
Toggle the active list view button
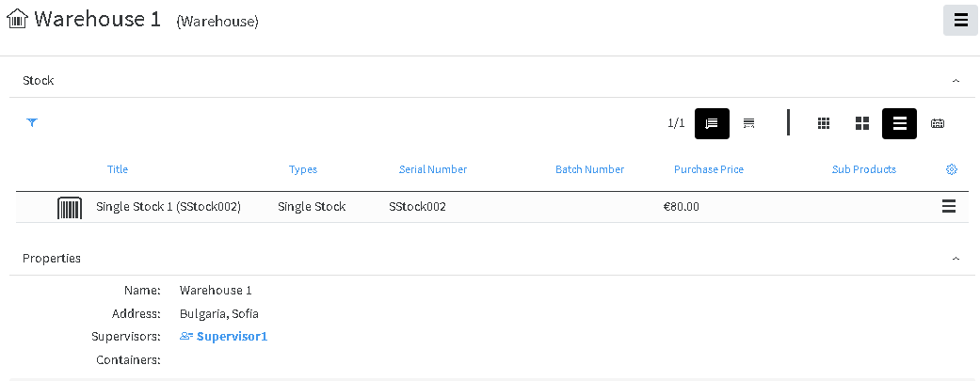(899, 123)
